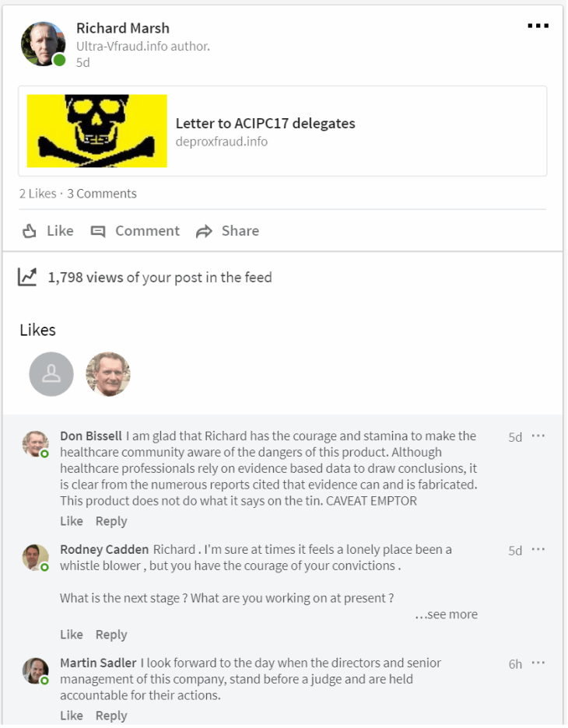Click the Richard Marsh author name
The image size is (568, 728).
tap(123, 29)
